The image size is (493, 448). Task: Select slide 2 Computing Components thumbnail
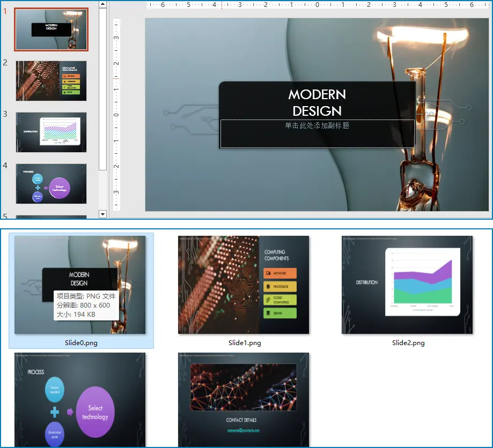point(51,80)
